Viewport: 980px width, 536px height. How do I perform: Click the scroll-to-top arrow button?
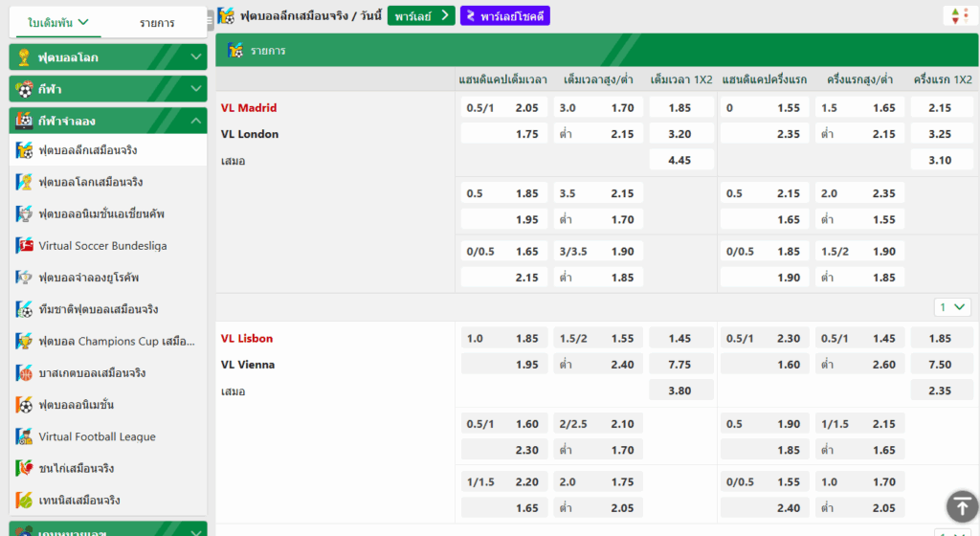point(962,505)
